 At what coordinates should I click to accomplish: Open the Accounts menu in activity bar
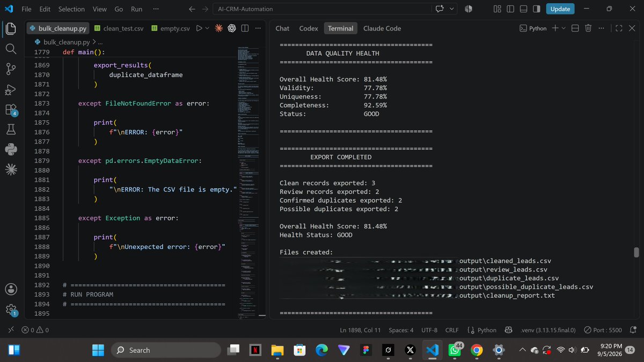[11, 289]
